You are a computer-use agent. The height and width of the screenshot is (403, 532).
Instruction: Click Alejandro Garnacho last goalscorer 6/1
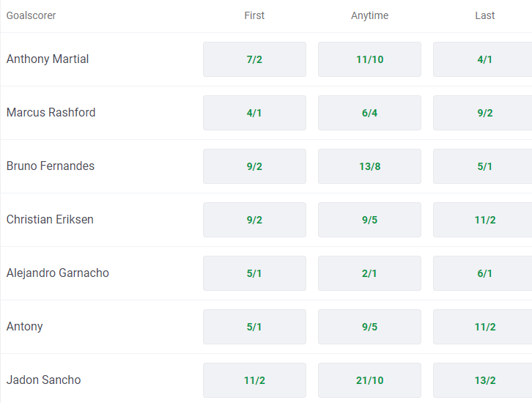pos(484,273)
